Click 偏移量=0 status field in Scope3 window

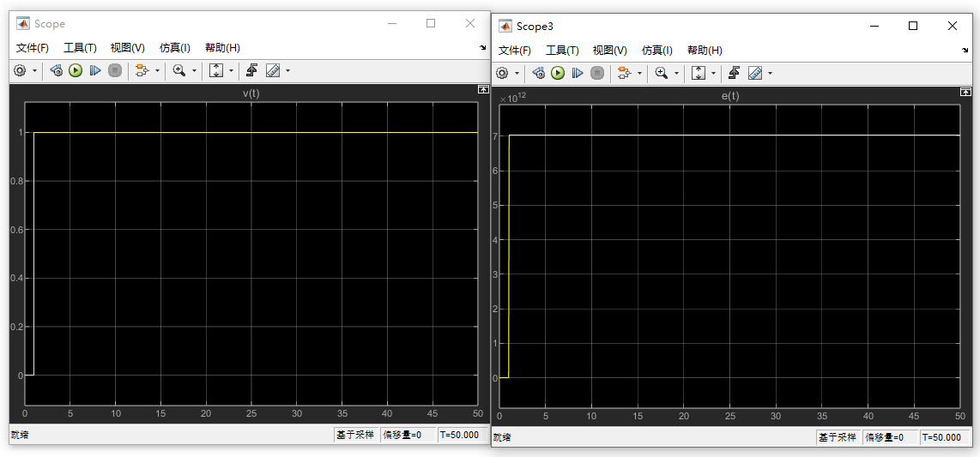(891, 437)
